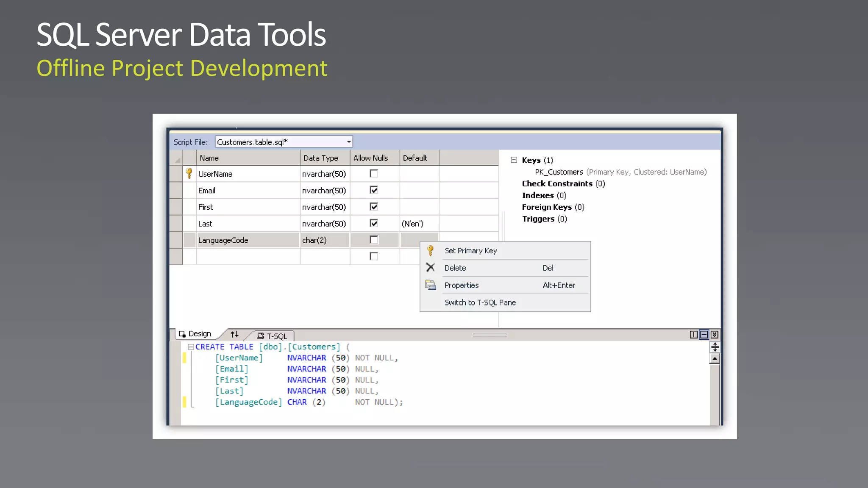Click the char(2) data type cell
Viewport: 868px width, 488px height.
click(325, 240)
